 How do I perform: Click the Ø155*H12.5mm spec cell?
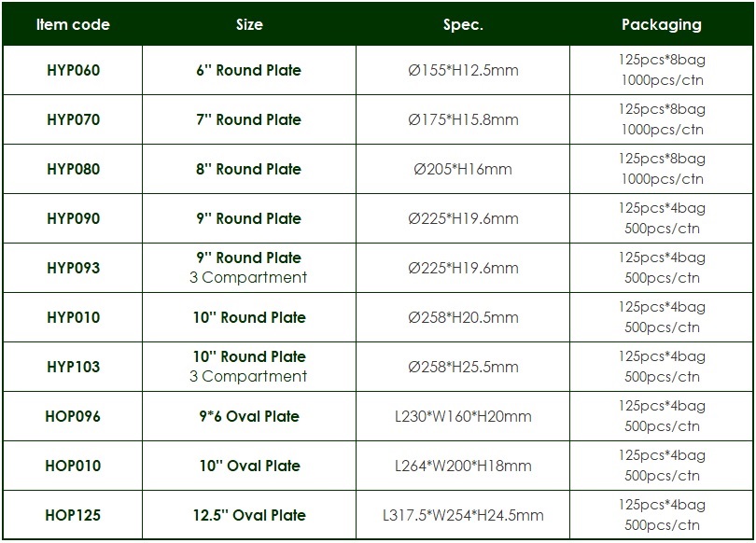click(463, 70)
